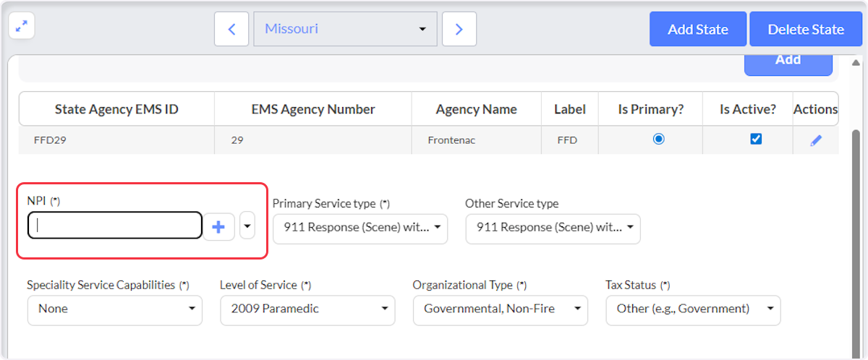Open the Tax Status dropdown
Image resolution: width=868 pixels, height=360 pixels.
click(693, 309)
